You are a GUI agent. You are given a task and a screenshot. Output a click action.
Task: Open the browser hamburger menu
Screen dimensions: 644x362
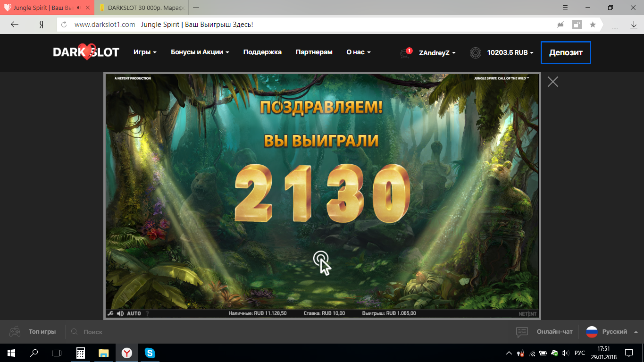(x=565, y=8)
